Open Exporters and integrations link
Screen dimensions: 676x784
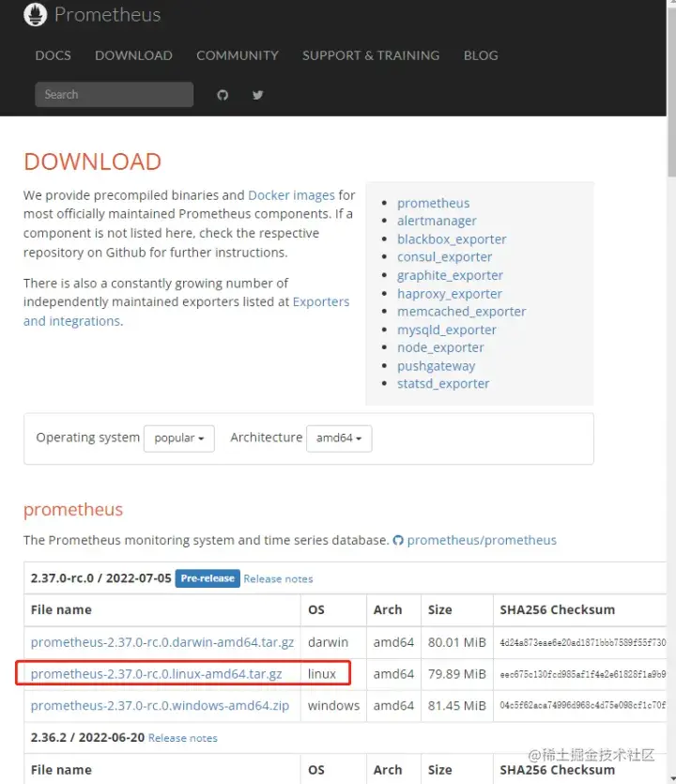(x=186, y=312)
